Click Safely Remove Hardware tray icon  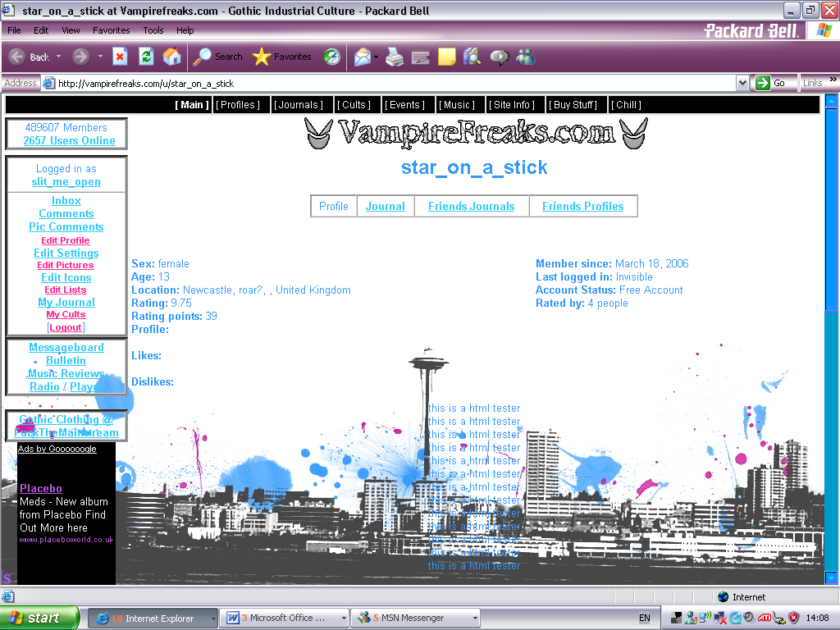[778, 619]
